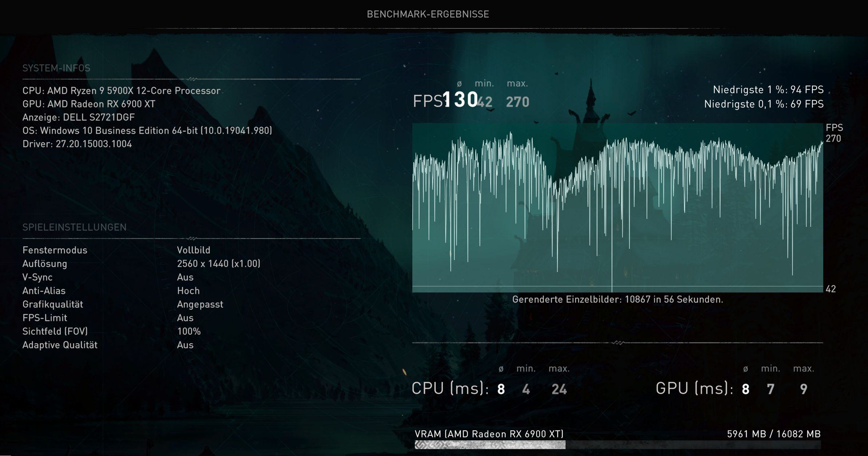Click the Gerenderte Einzelbilder summary line

tap(618, 300)
